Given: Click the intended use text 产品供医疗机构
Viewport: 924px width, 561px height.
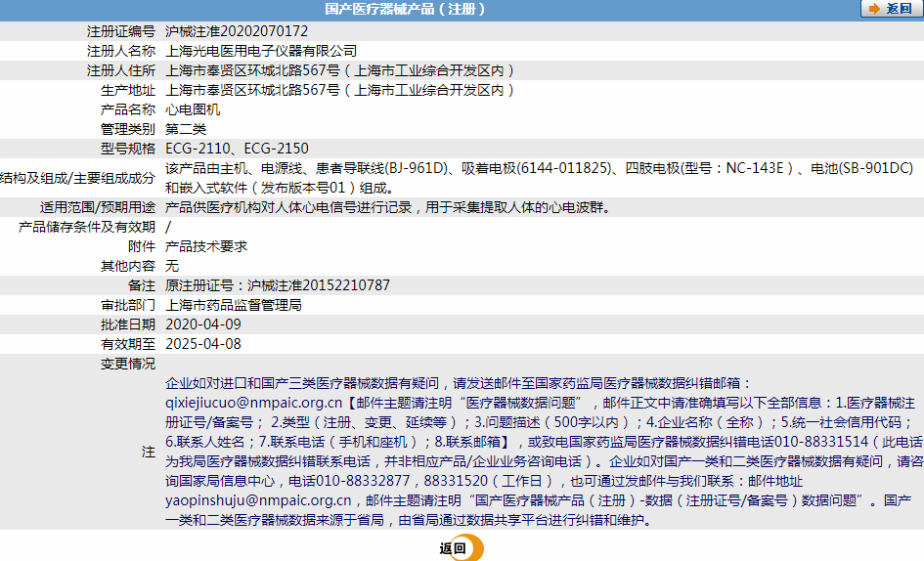Looking at the screenshot, I should 389,207.
